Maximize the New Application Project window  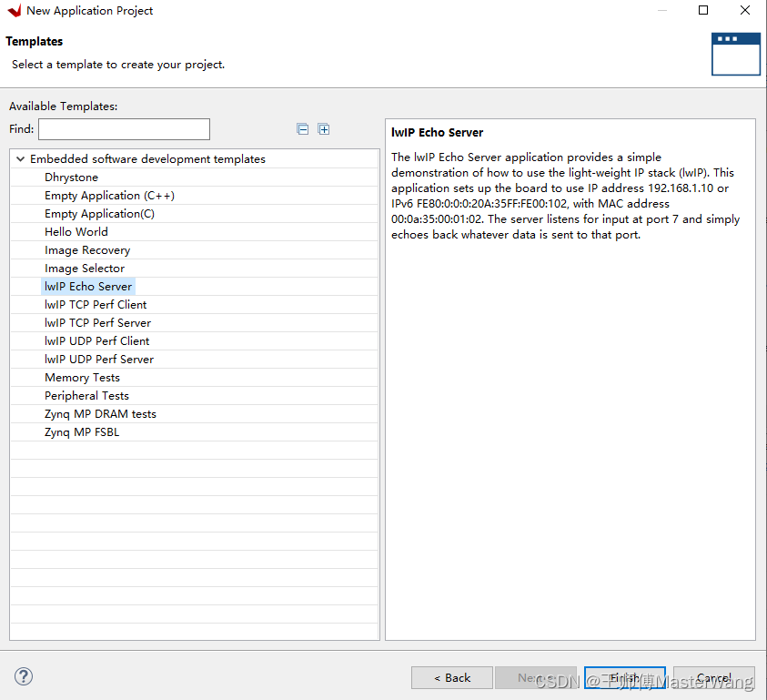(x=703, y=10)
